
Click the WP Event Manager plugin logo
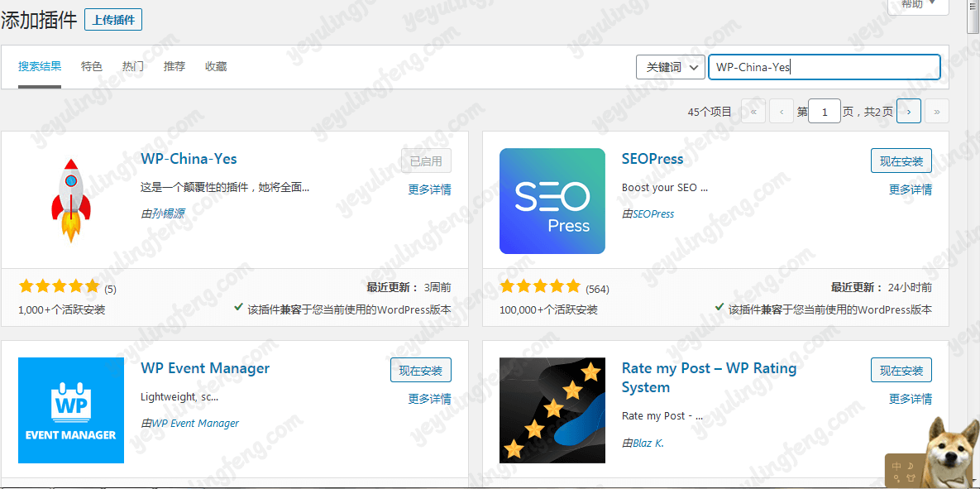70,410
